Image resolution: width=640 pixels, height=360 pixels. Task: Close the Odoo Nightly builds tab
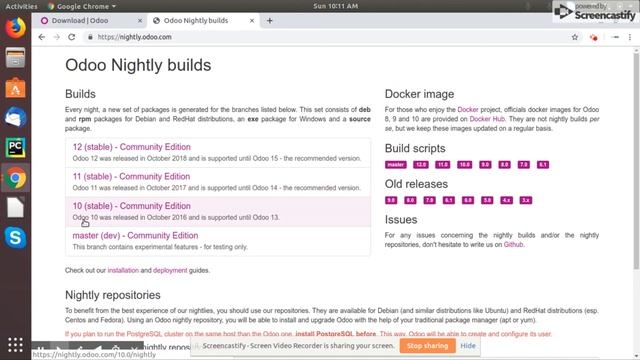(252, 21)
